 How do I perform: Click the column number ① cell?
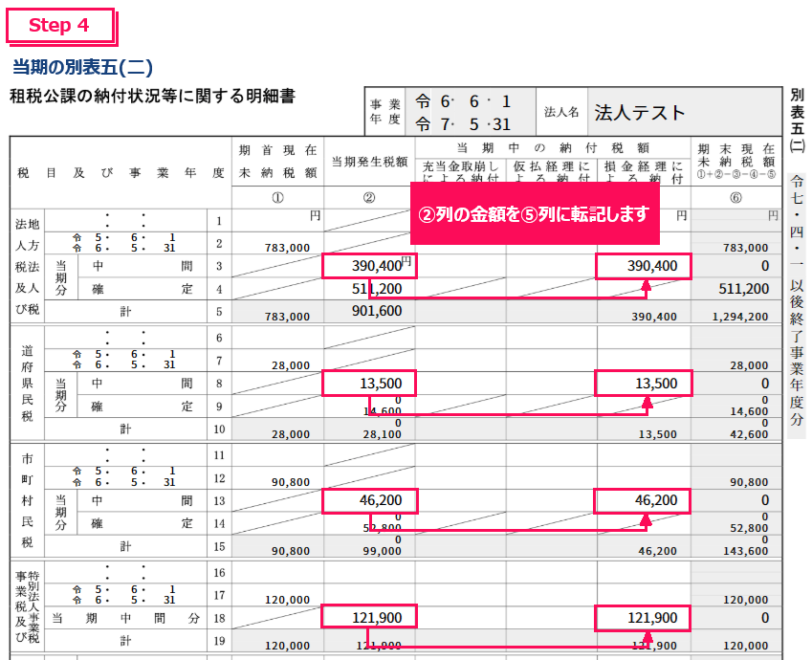(277, 197)
